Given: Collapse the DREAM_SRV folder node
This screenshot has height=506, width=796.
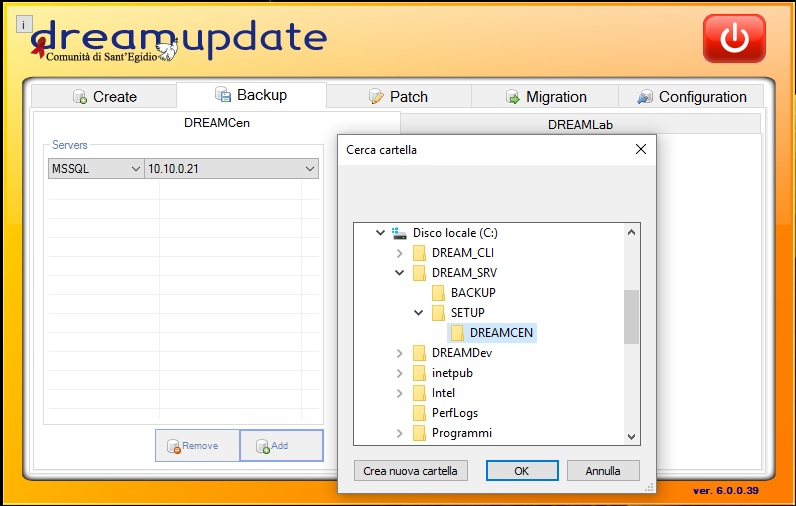Looking at the screenshot, I should click(x=400, y=273).
